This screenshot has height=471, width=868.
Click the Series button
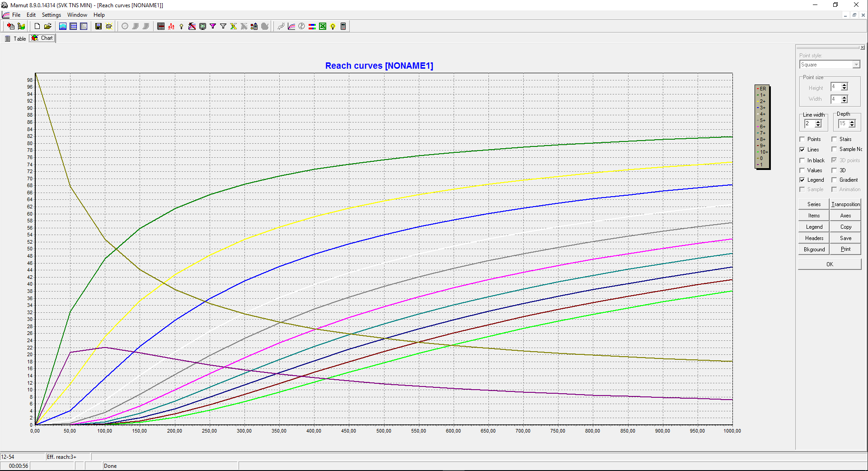pos(814,204)
